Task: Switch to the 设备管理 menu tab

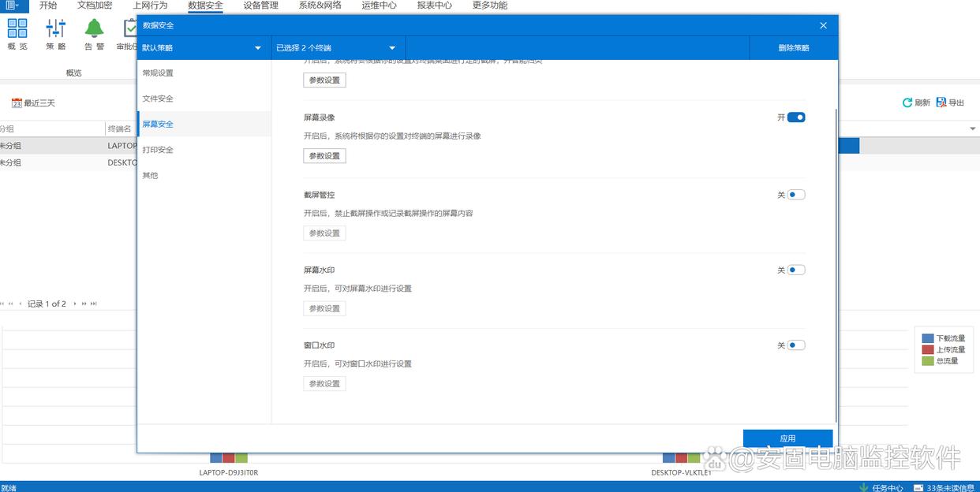Action: 260,6
